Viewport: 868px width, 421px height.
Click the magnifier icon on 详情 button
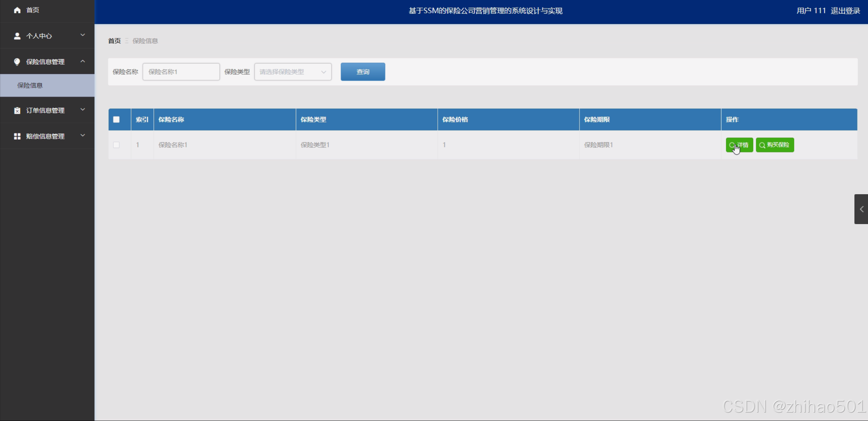click(732, 145)
